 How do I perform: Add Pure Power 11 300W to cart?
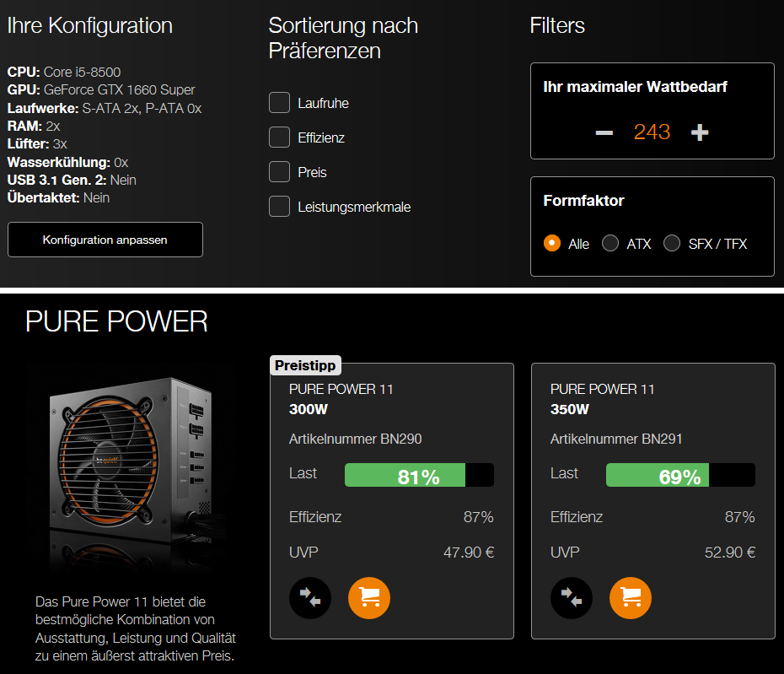point(369,598)
